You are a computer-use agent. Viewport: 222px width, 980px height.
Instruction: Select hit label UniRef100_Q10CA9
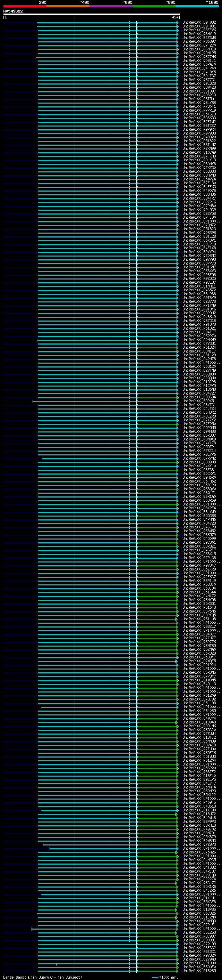pyautogui.click(x=199, y=153)
